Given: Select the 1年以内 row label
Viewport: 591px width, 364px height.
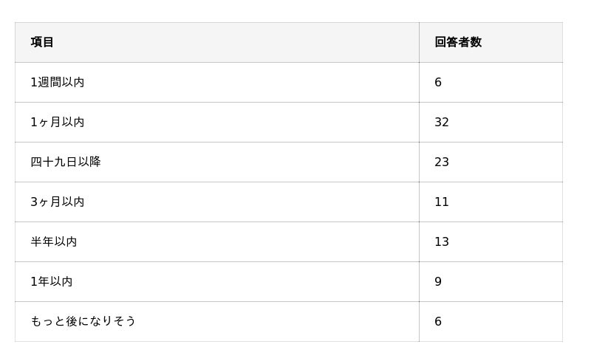Looking at the screenshot, I should coord(52,281).
